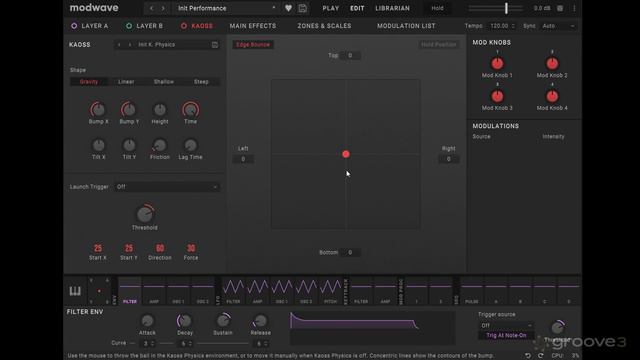Image resolution: width=640 pixels, height=360 pixels.
Task: Click the Lag Time knob
Action: tap(191, 145)
